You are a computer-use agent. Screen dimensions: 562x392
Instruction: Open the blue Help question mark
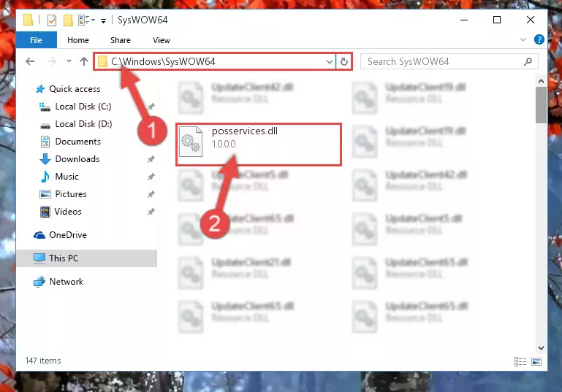(539, 39)
